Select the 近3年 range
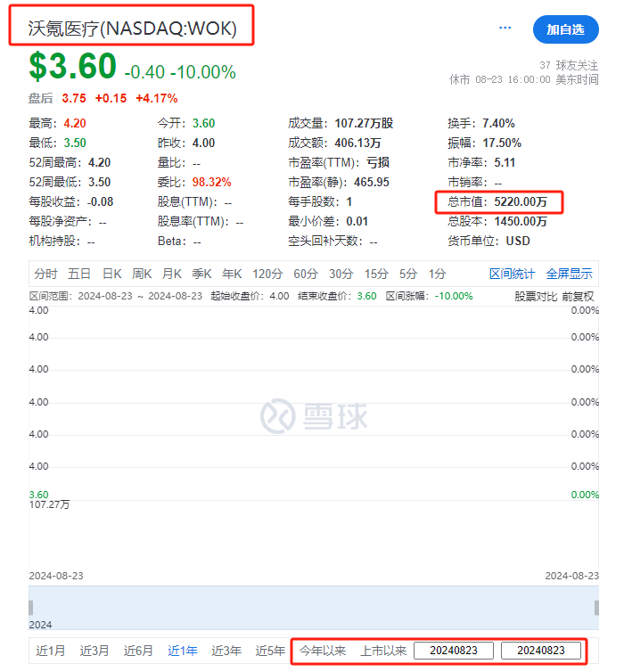 point(226,651)
